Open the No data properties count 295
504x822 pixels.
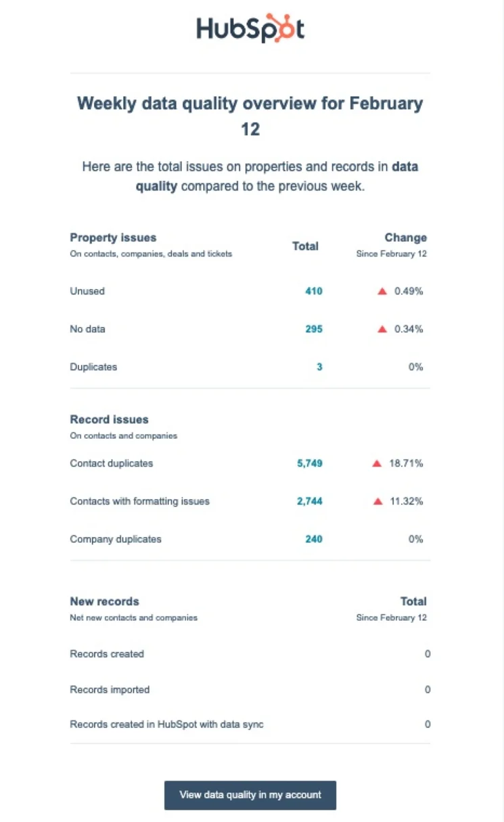(315, 328)
